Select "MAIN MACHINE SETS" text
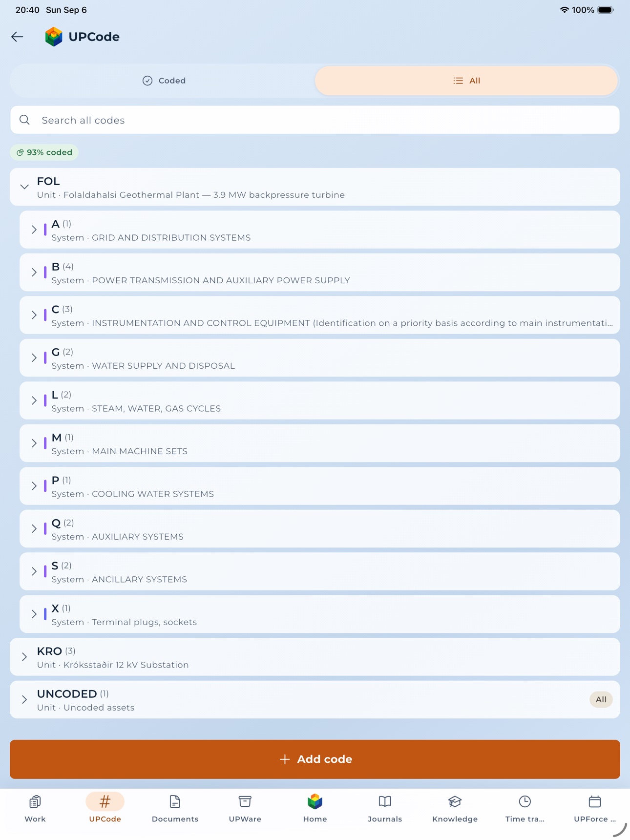Viewport: 630px width, 840px height. coord(140,451)
